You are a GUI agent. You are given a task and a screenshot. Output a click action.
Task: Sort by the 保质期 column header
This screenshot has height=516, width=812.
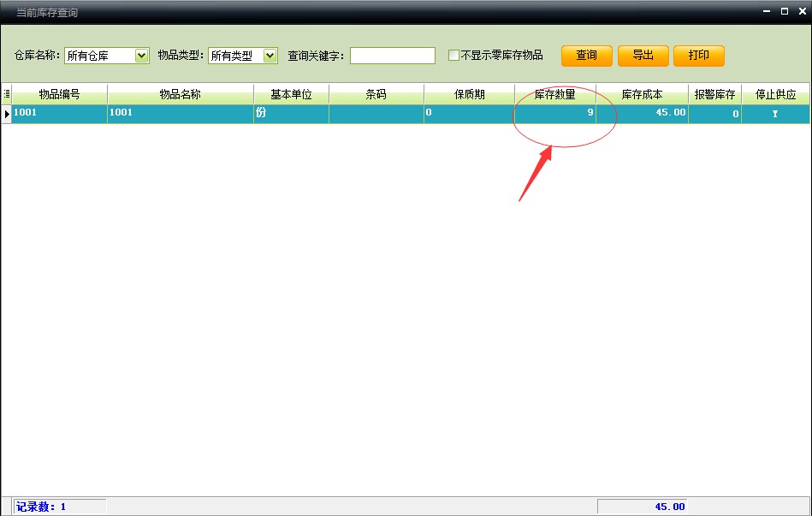(x=469, y=94)
